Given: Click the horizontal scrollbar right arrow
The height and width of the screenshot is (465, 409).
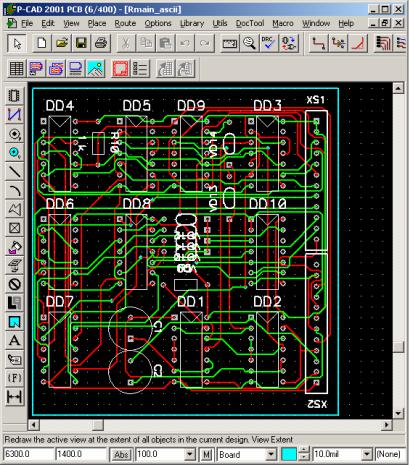Looking at the screenshot, I should pos(387,425).
